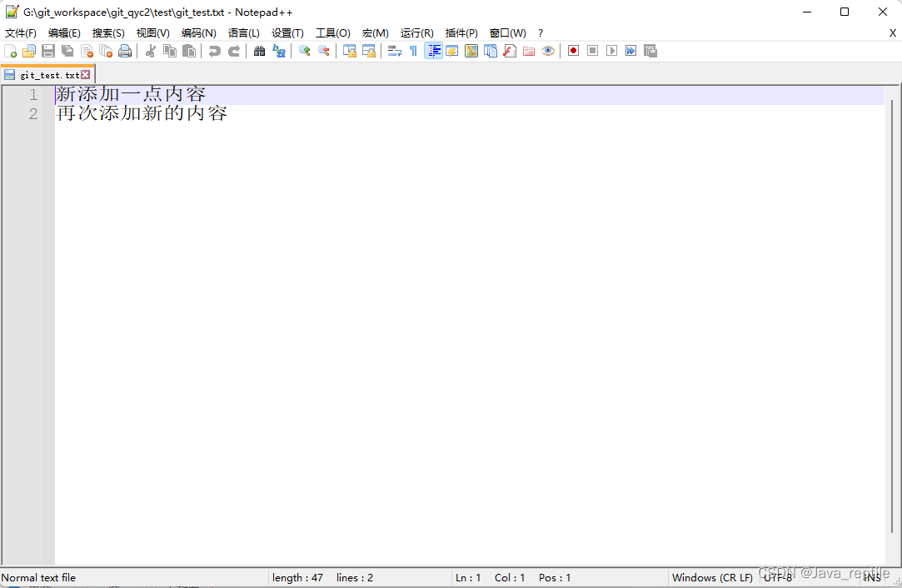The width and height of the screenshot is (902, 588).
Task: Play back the recorded macro icon
Action: [612, 51]
